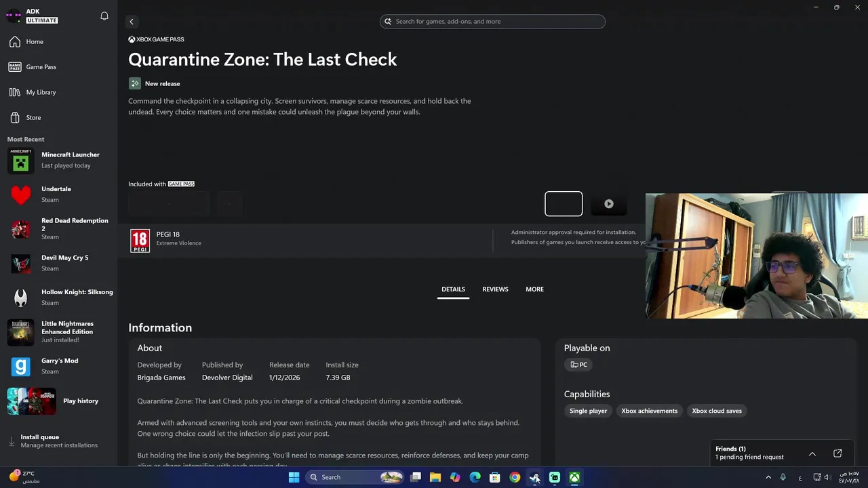
Task: Click the New release badge icon
Action: [x=135, y=83]
